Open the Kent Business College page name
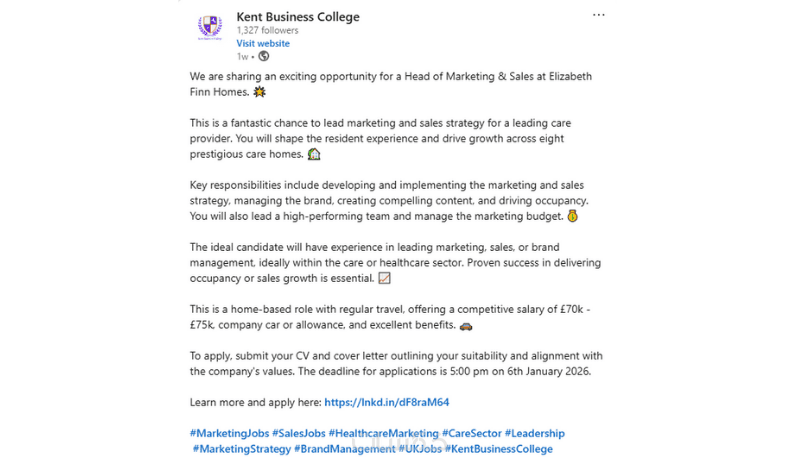 (x=298, y=17)
